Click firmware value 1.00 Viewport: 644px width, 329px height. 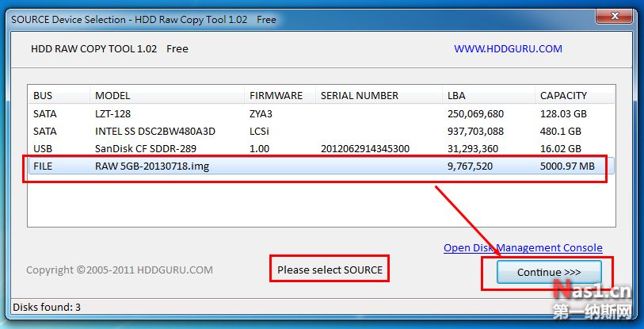coord(259,149)
